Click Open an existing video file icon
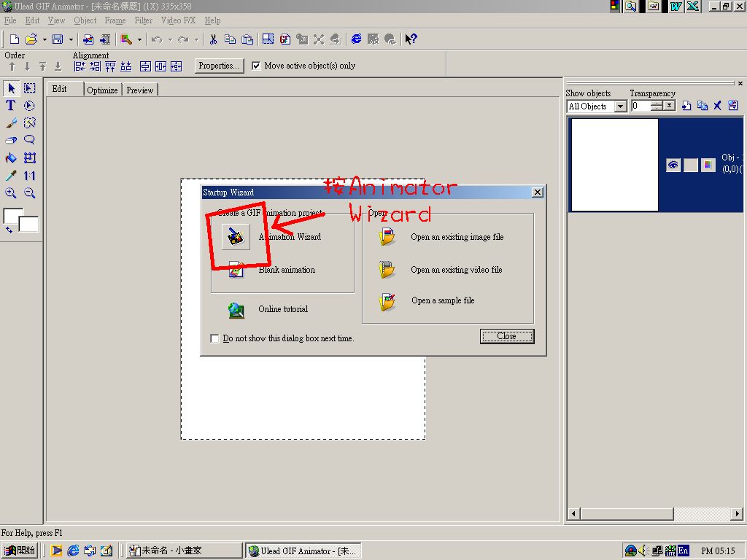The height and width of the screenshot is (560, 747). [x=387, y=270]
